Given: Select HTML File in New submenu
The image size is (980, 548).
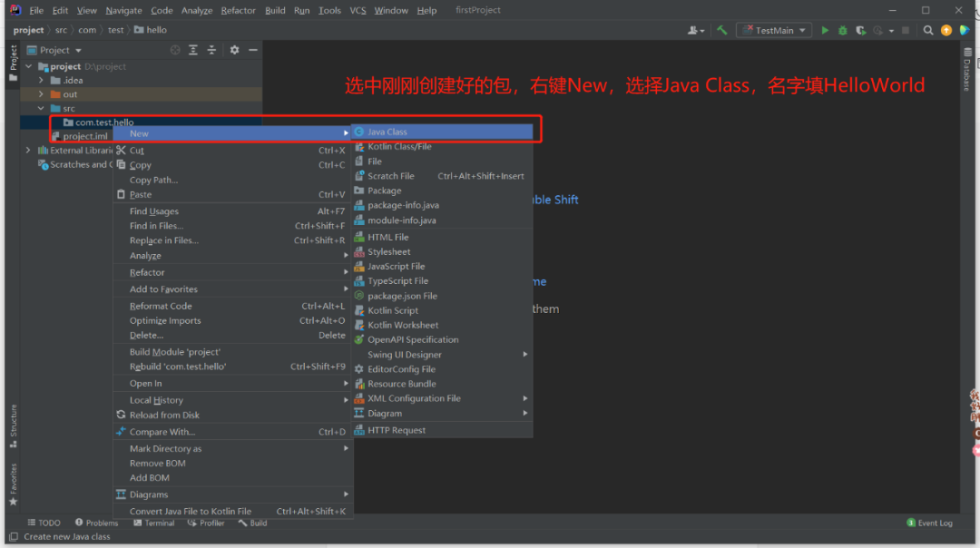Looking at the screenshot, I should [443, 237].
